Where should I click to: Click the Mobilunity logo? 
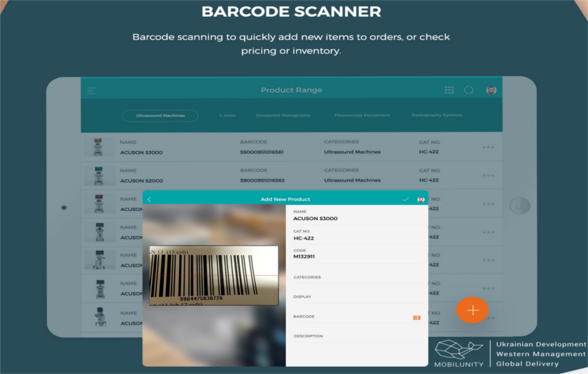[458, 354]
